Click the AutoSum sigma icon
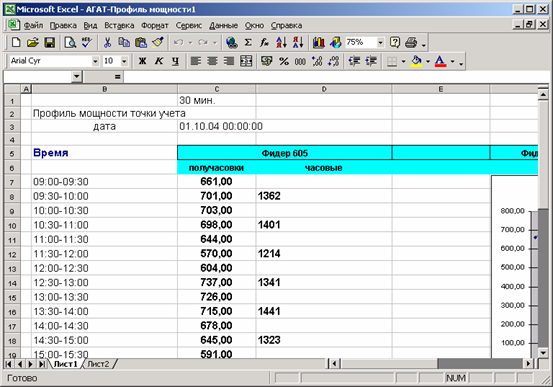The height and width of the screenshot is (387, 553). 248,43
